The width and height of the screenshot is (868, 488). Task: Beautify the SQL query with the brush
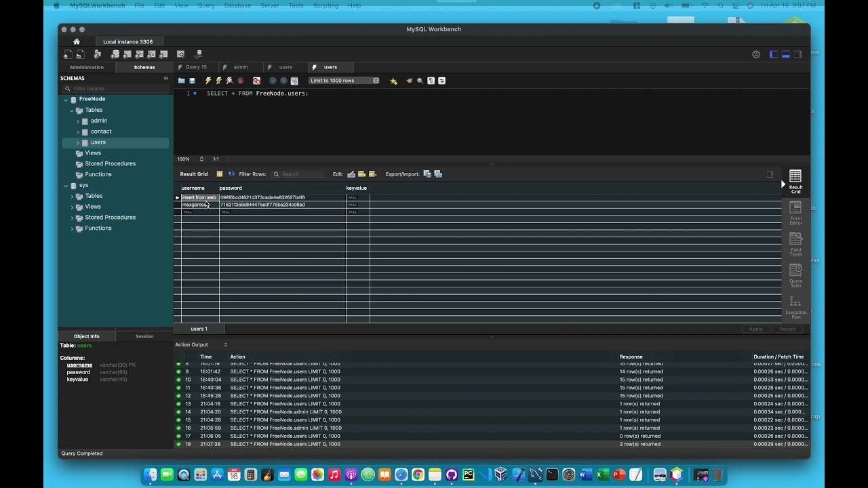pyautogui.click(x=410, y=81)
